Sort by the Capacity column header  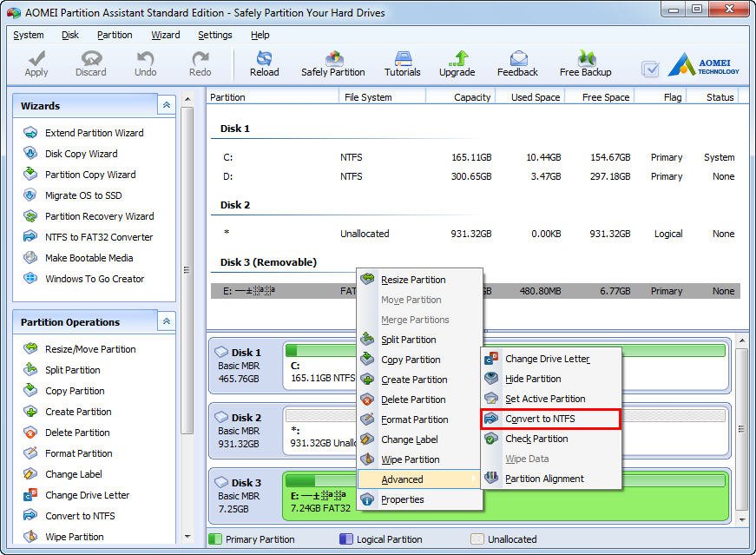471,97
